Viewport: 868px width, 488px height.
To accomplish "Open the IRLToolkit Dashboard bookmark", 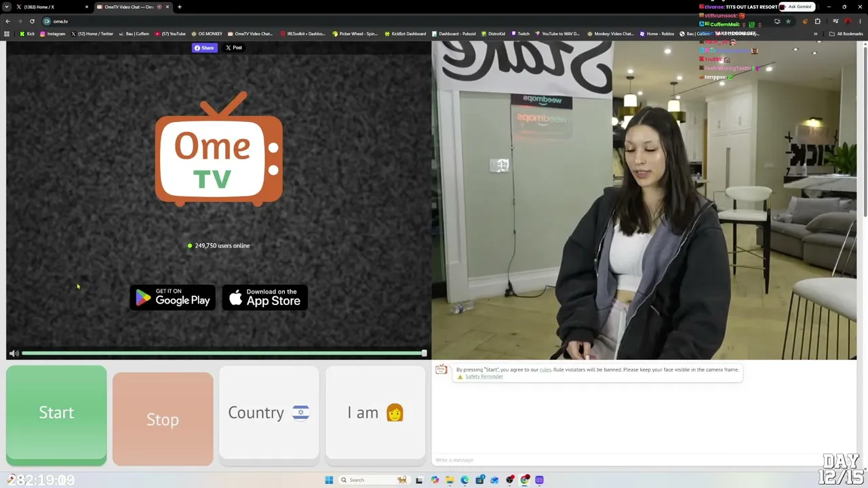I will [x=302, y=34].
